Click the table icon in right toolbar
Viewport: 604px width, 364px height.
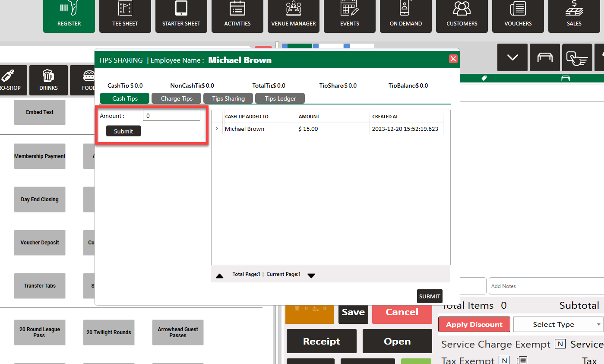[545, 57]
